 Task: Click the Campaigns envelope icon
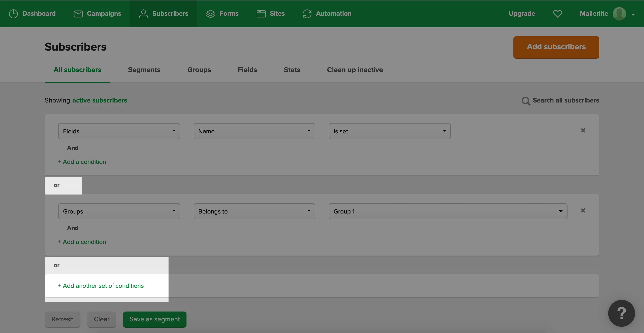point(78,14)
